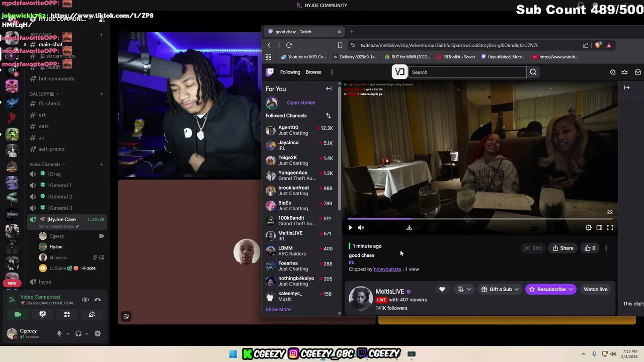Share the good chase clip
Viewport: 644px width, 362px height.
pos(563,248)
